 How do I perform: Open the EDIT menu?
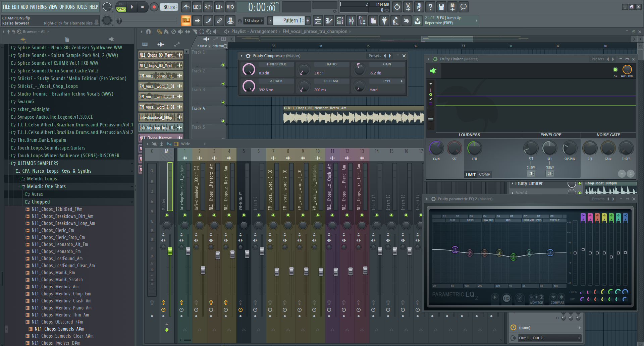(15, 7)
